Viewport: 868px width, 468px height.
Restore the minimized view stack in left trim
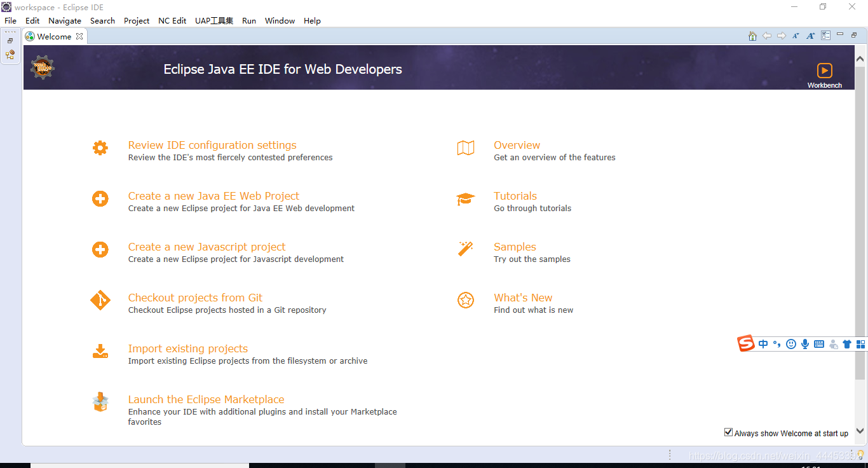coord(10,41)
